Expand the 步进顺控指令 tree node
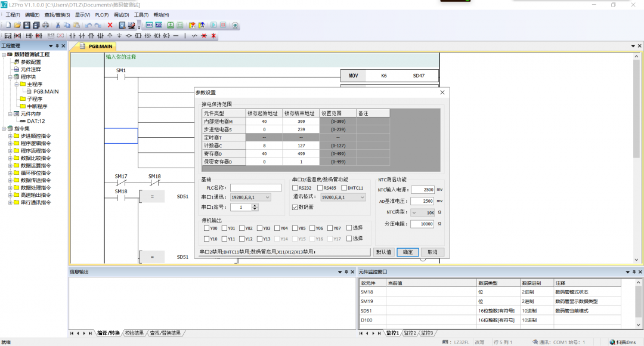 10,136
